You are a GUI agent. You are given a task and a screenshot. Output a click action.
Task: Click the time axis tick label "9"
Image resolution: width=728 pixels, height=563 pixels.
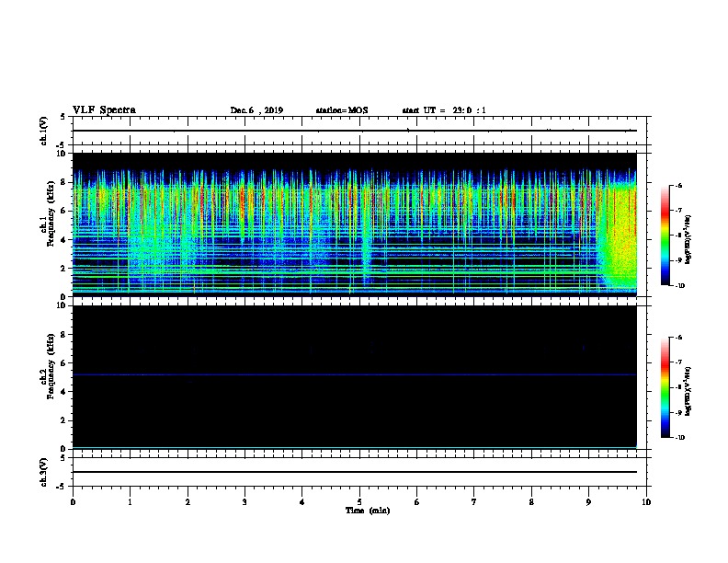pyautogui.click(x=588, y=502)
